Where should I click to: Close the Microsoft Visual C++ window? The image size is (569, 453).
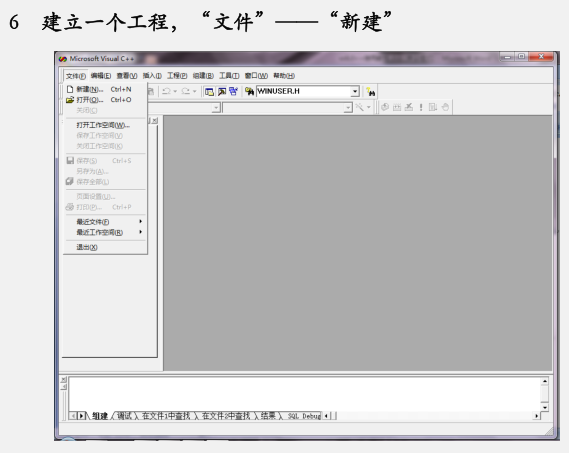tap(541, 57)
